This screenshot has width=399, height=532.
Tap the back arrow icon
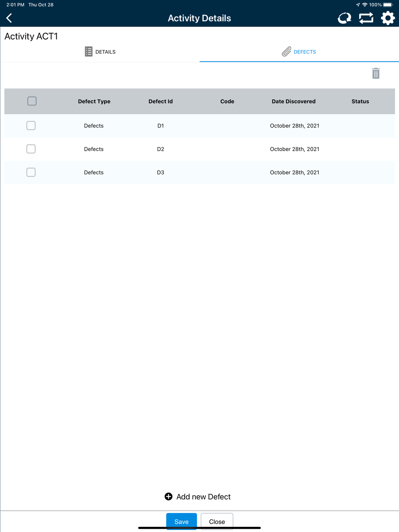pyautogui.click(x=9, y=18)
